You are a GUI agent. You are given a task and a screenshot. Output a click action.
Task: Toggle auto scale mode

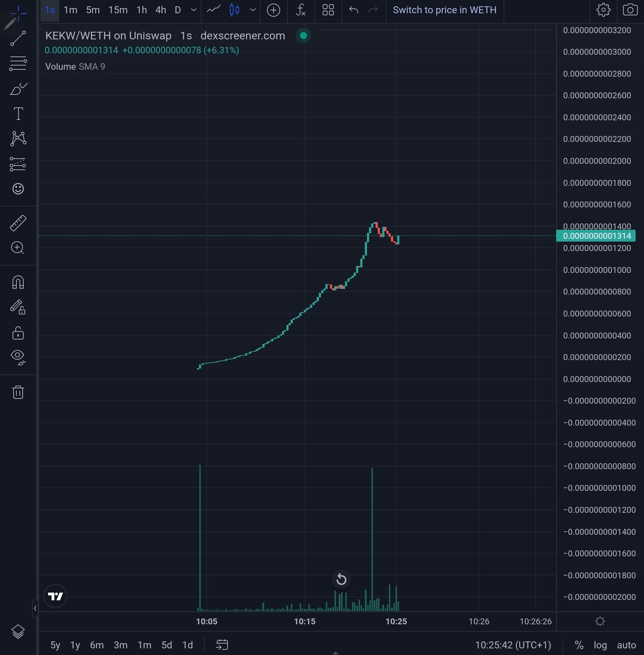click(x=626, y=645)
